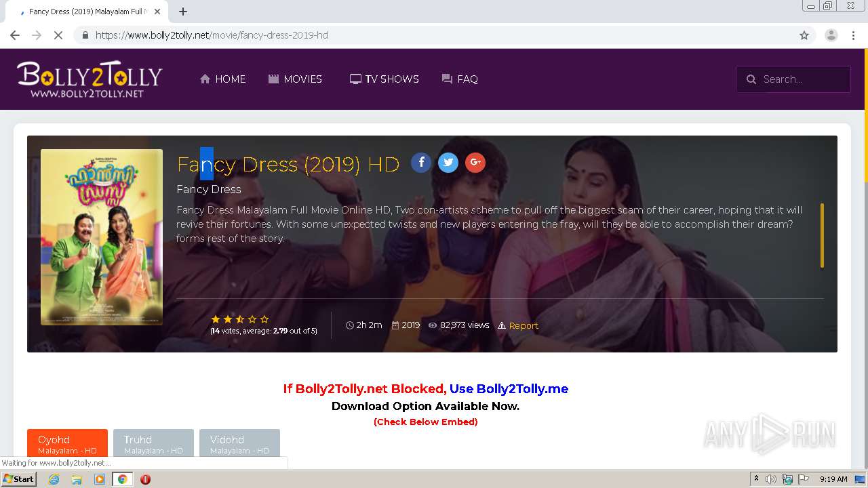
Task: Click the 9:19 AM clock
Action: [x=833, y=479]
